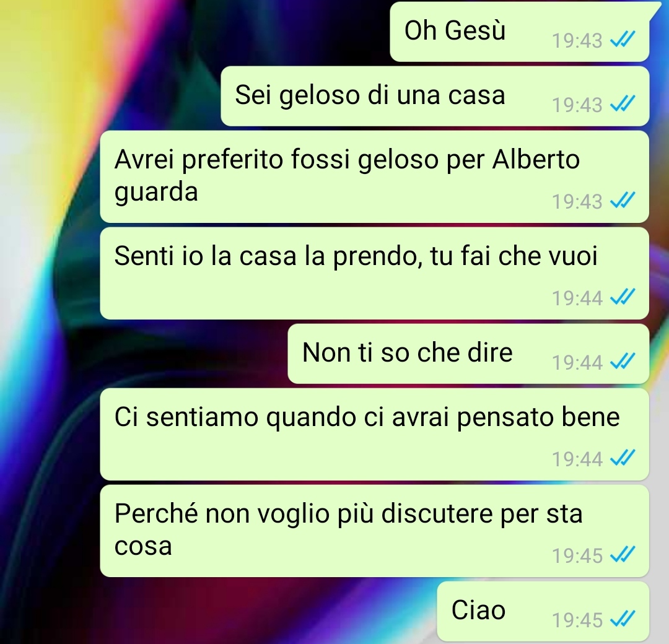The height and width of the screenshot is (644, 669).
Task: Tap read checkmarks on 'Non ti so che dire'
Action: 623,361
